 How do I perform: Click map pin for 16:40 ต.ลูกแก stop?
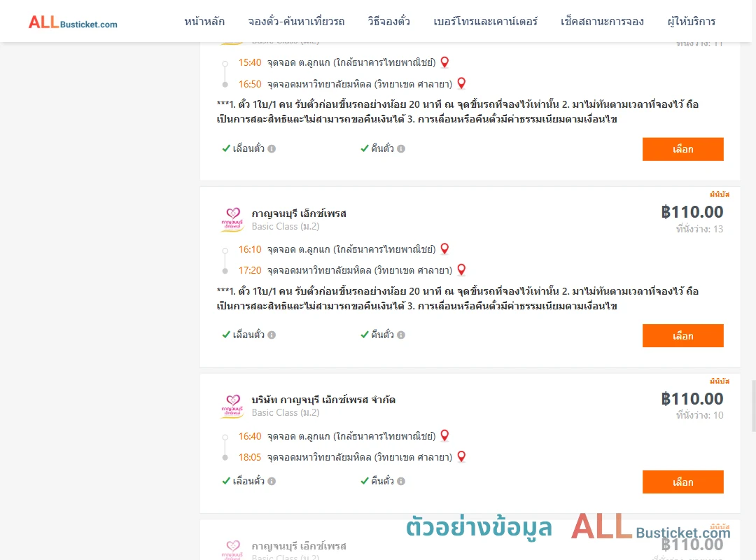pyautogui.click(x=444, y=435)
